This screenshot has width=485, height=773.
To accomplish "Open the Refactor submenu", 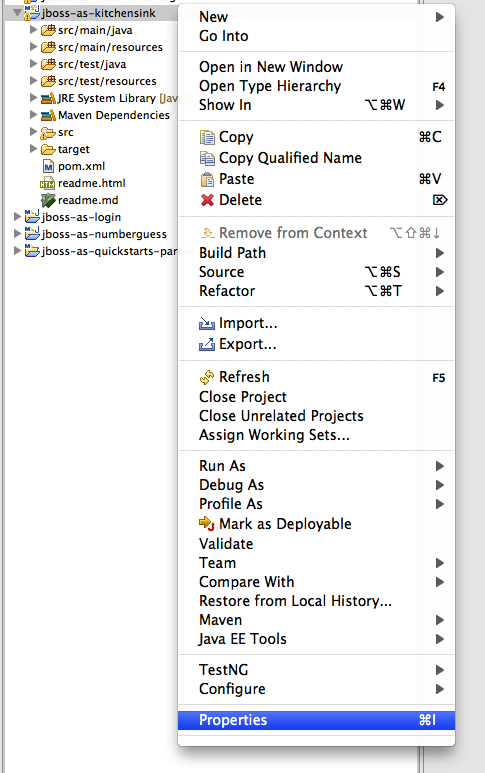I will pos(316,291).
